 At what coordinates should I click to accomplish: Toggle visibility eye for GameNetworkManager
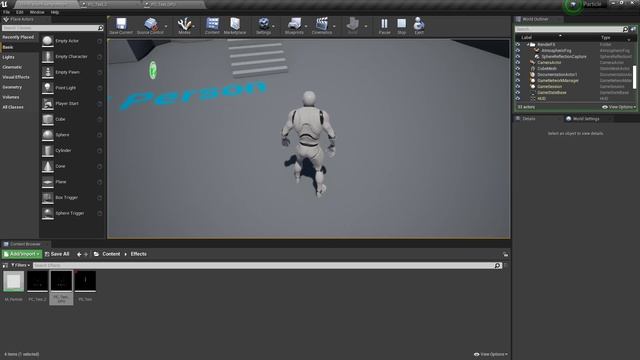tap(518, 81)
